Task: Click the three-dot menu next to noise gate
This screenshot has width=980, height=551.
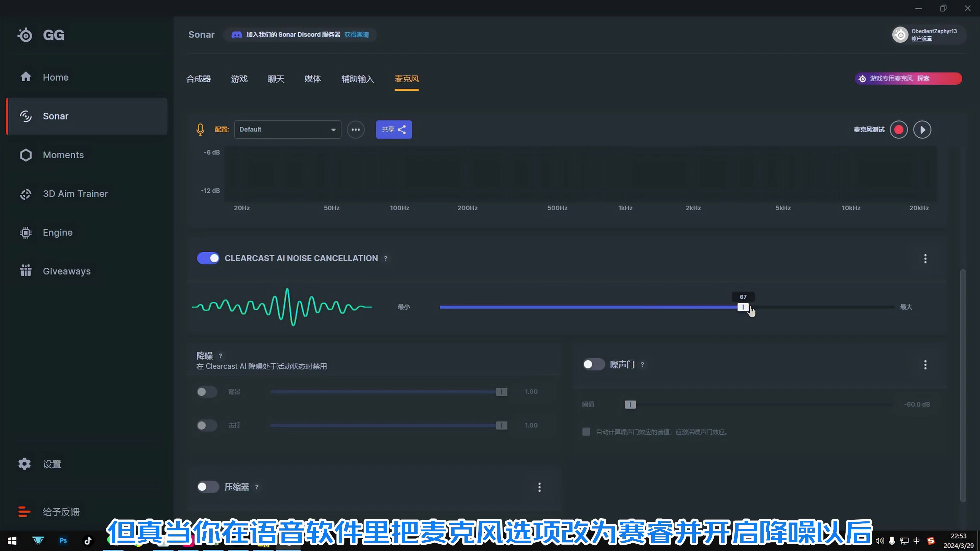Action: coord(925,364)
